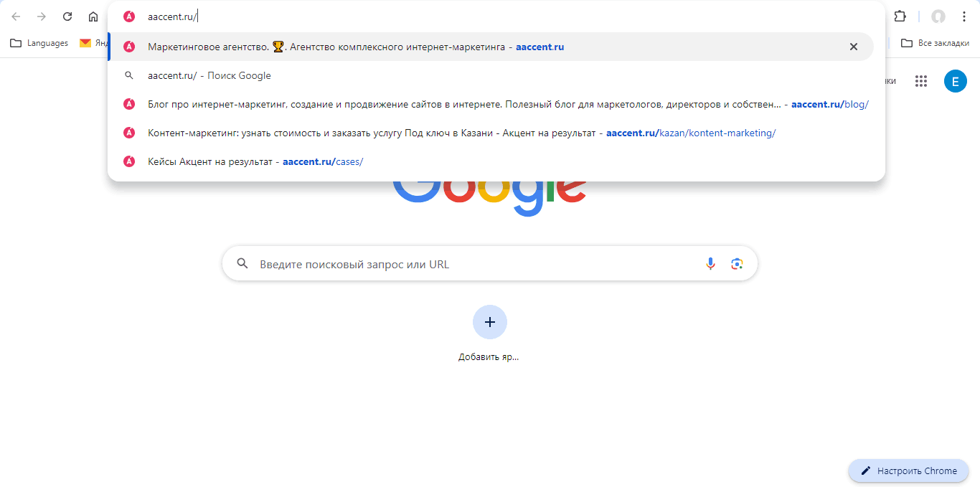
Task: Select the aaccent.ru/ Поиск Google suggestion
Action: coord(491,75)
